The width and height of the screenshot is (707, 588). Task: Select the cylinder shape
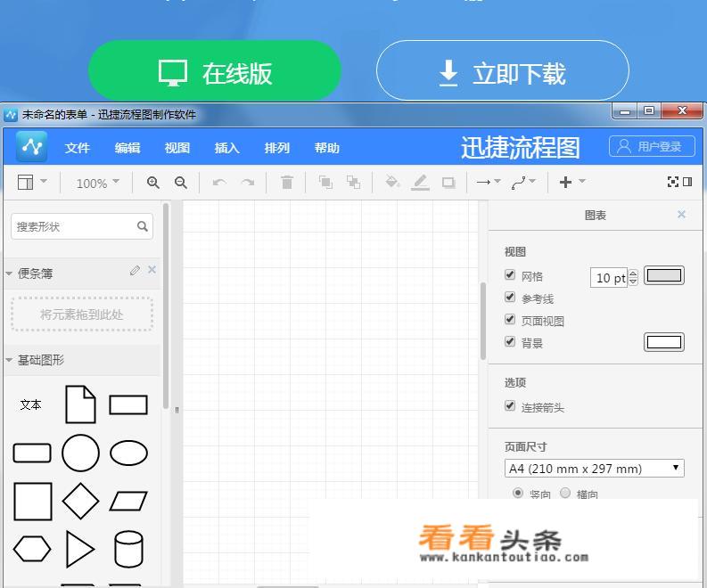[128, 549]
